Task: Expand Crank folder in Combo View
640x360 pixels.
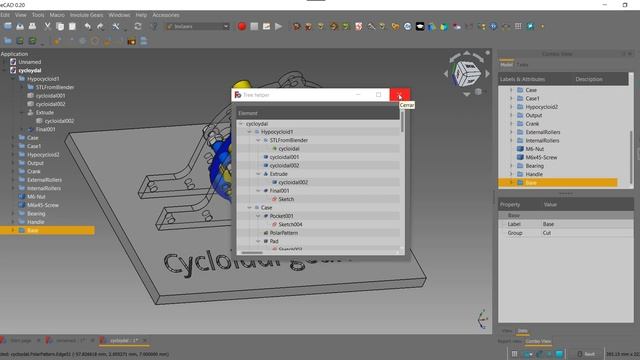Action: coord(511,124)
